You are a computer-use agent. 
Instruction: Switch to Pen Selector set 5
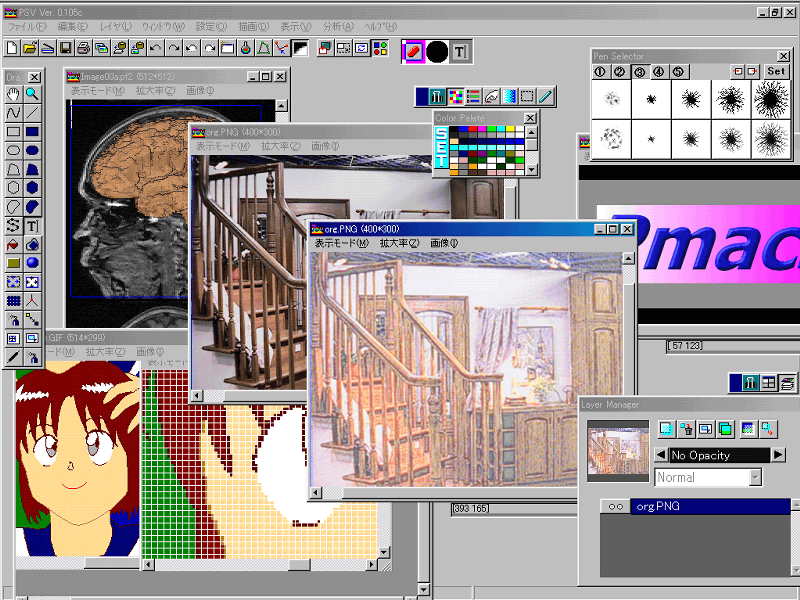pos(678,72)
